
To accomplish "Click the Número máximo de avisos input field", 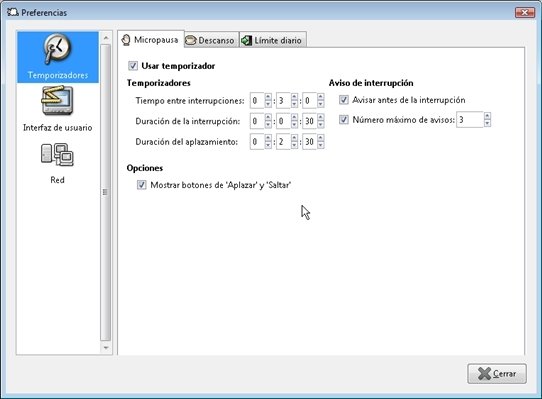I will (470, 120).
